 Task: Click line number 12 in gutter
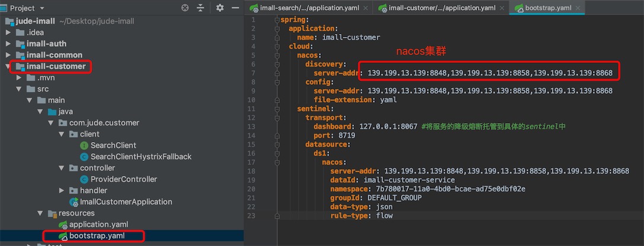pos(251,118)
